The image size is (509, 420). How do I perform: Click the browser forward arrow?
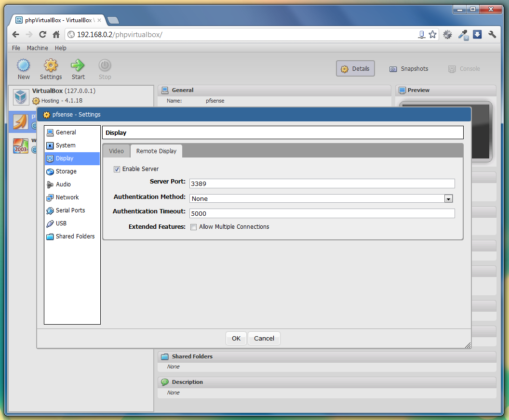29,34
